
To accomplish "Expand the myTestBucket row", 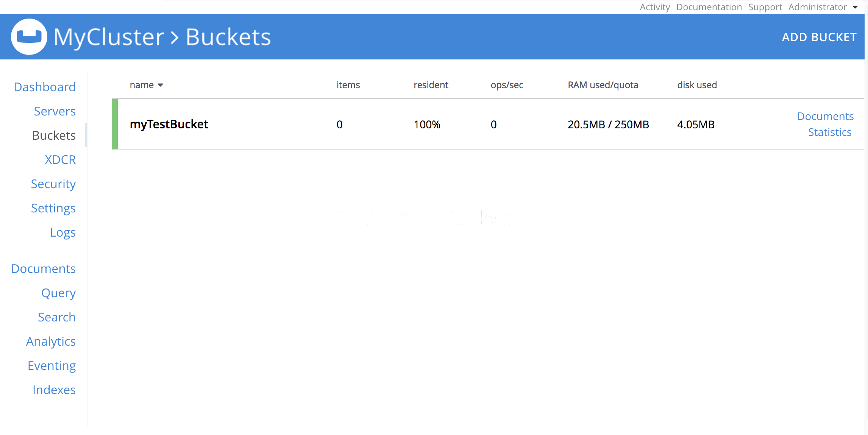I will pos(169,124).
